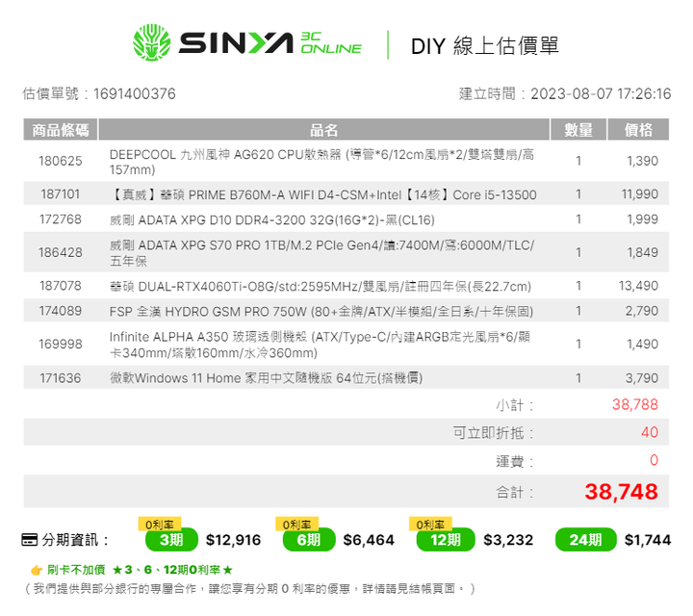Click the 小計 label
693x616 pixels.
pos(514,405)
